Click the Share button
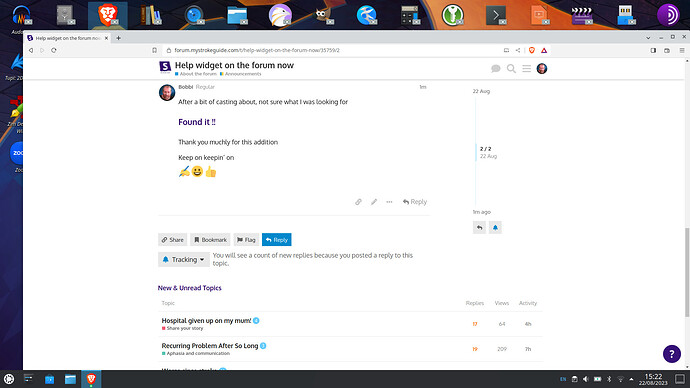 (x=172, y=240)
